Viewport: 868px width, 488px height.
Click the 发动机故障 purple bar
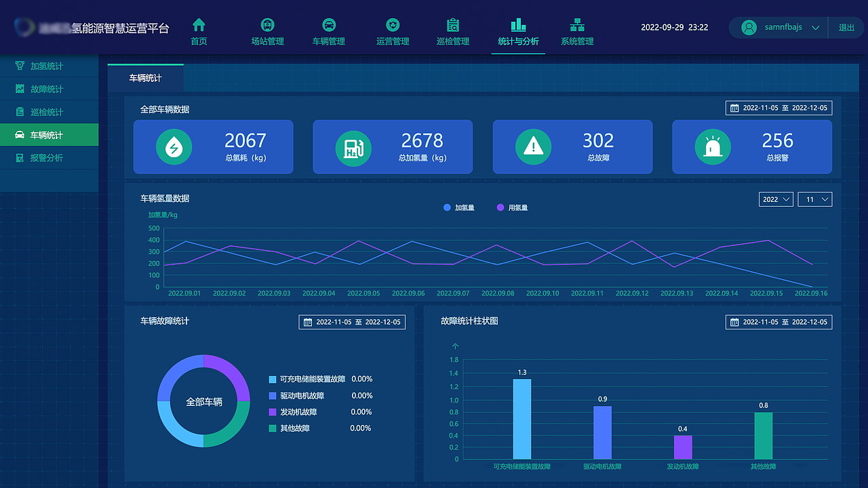(x=683, y=447)
